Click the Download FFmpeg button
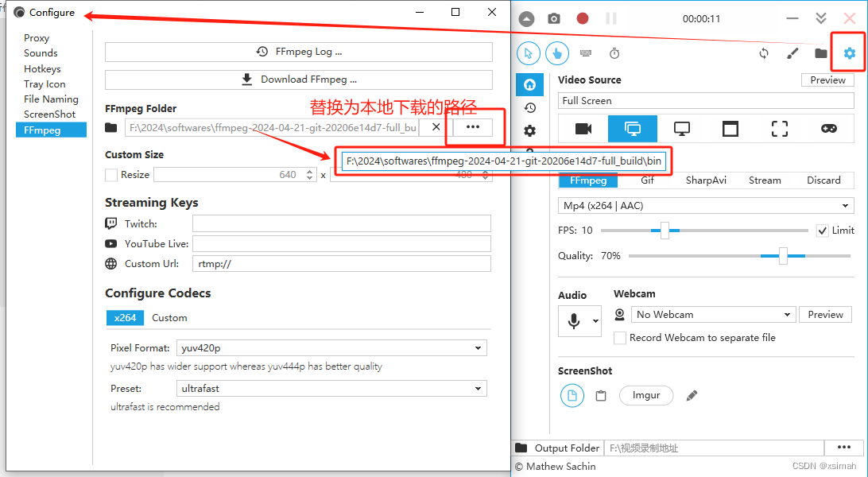Viewport: 868px width, 477px height. (x=298, y=79)
